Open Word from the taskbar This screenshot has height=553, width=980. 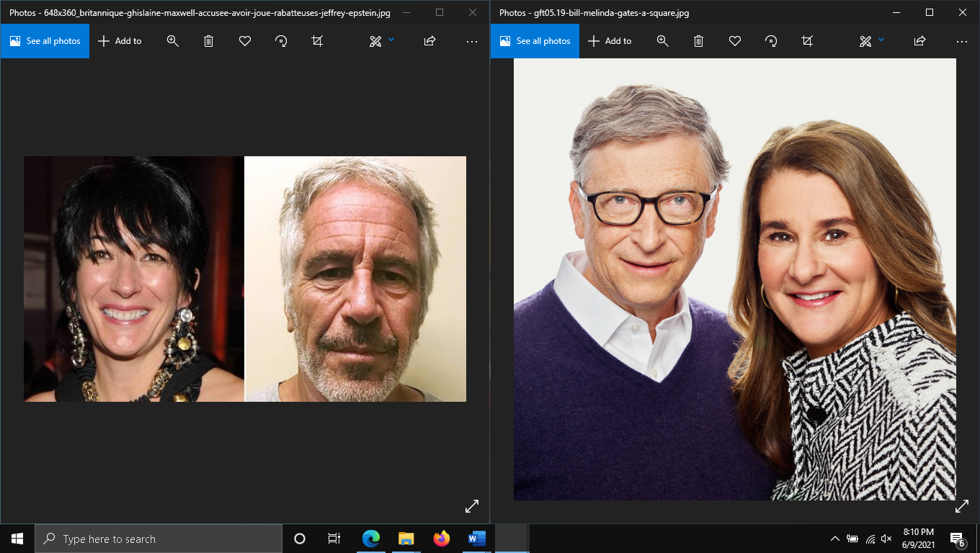pos(476,539)
